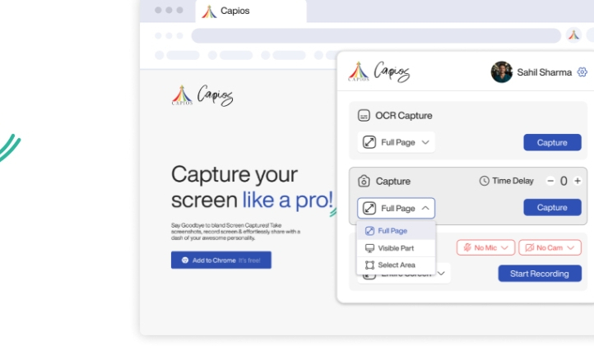This screenshot has width=594, height=364.
Task: Click the camera icon beside Capture heading
Action: [x=364, y=182]
